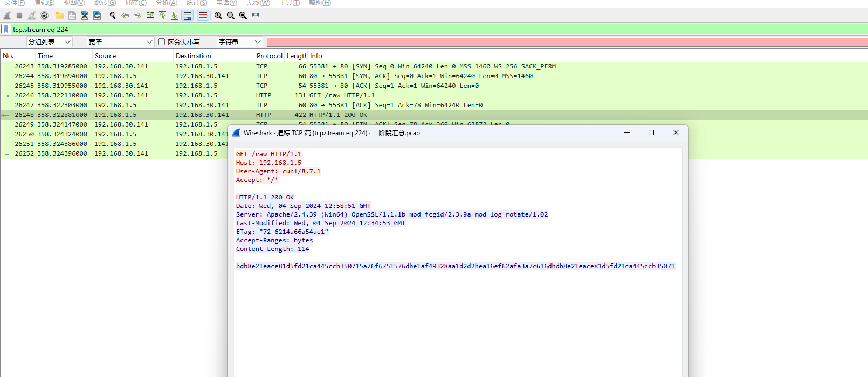868x377 pixels.
Task: Go to specified packet icon
Action: [150, 16]
